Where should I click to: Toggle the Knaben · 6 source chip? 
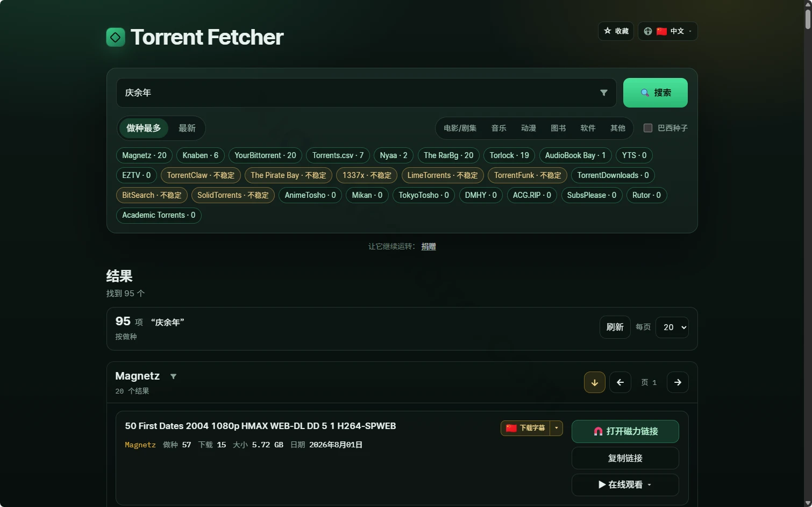[x=201, y=155]
